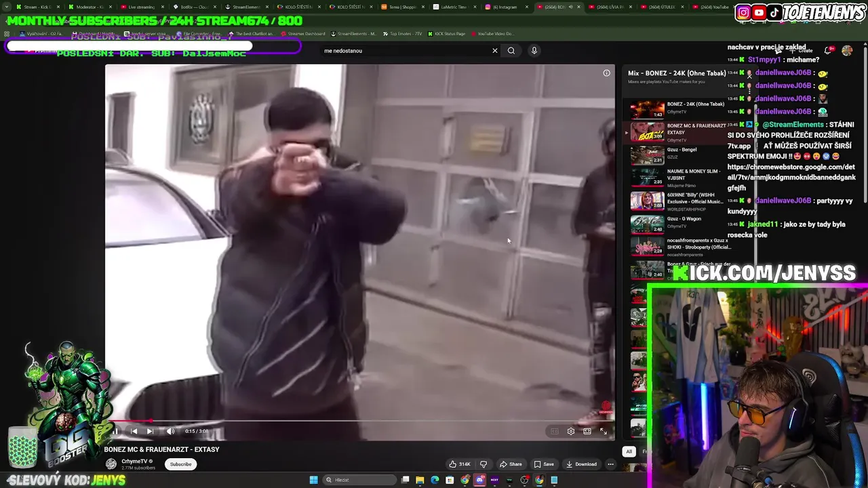Open the YouTube Video Do... bookmark
The image size is (868, 488).
[492, 34]
